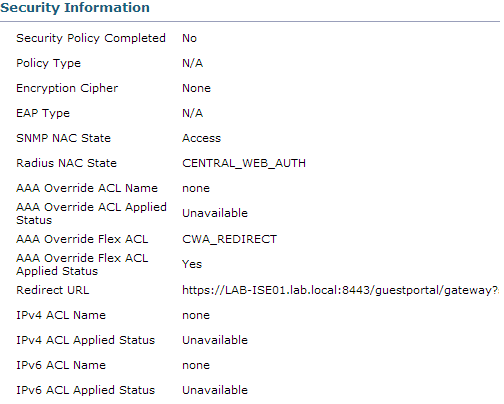Select the Redirect URL guestportal link text
This screenshot has width=504, height=404.
coord(340,290)
